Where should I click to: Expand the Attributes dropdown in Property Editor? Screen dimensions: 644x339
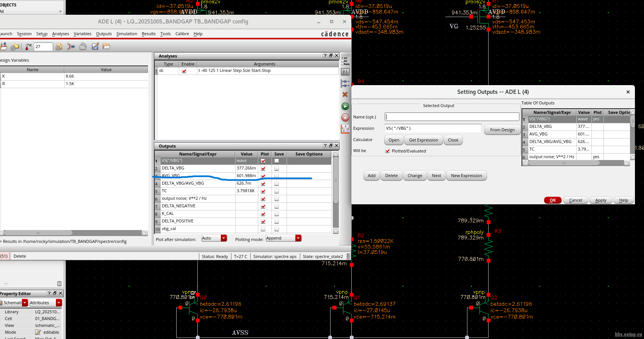click(x=59, y=303)
